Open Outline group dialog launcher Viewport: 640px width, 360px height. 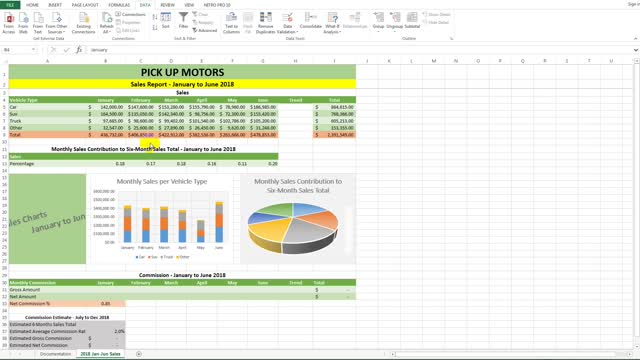(x=451, y=38)
